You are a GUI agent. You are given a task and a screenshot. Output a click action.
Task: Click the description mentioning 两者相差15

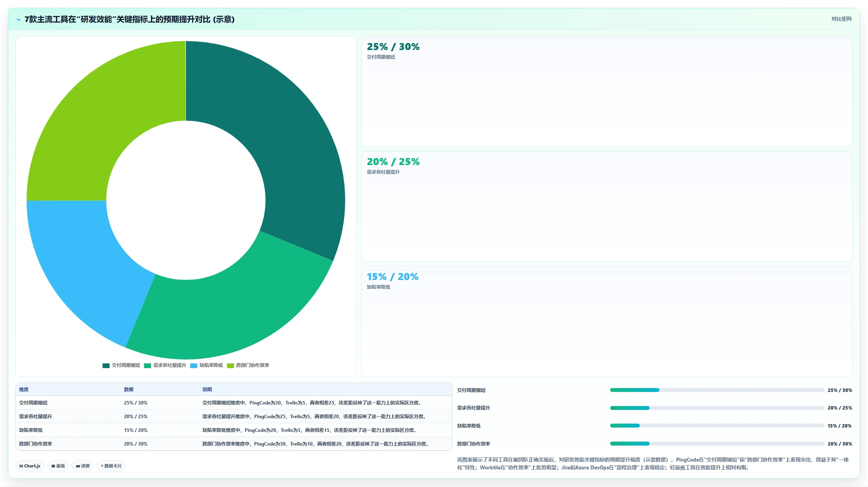pyautogui.click(x=309, y=430)
